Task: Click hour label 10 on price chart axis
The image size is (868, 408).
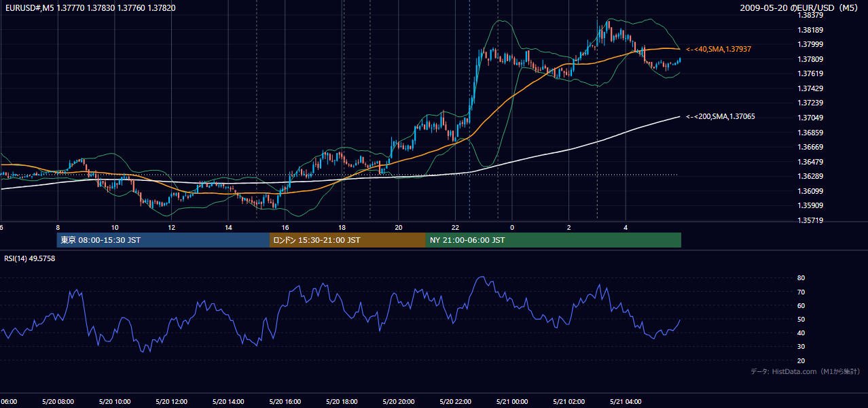Action: point(115,227)
